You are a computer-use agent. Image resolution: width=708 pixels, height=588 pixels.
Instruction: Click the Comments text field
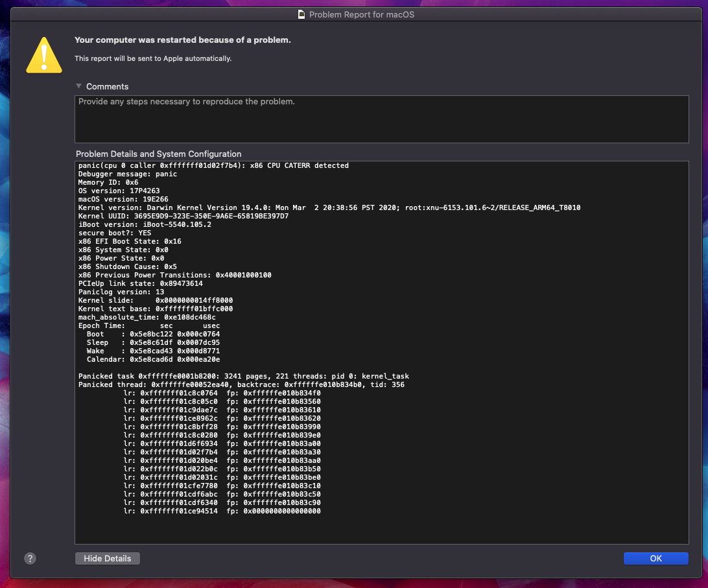coord(381,119)
